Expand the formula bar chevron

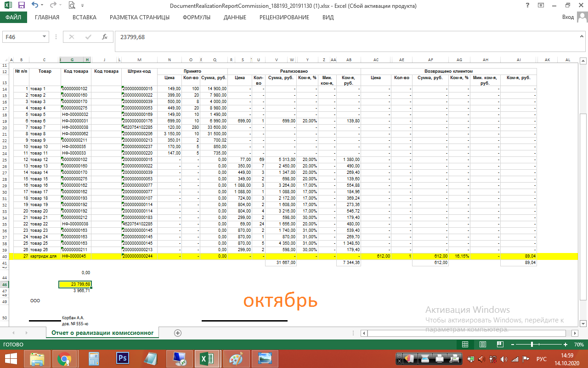point(582,37)
